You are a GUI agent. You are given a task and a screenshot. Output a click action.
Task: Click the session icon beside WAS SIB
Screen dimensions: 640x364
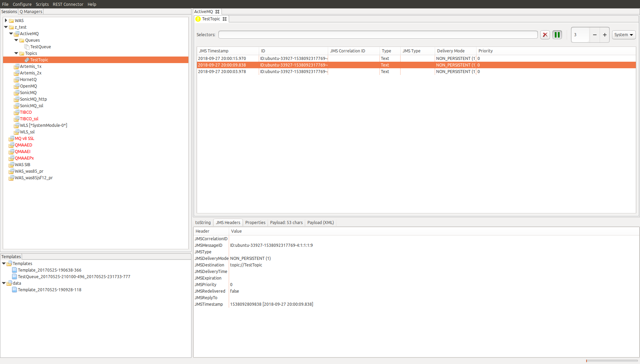(x=11, y=165)
